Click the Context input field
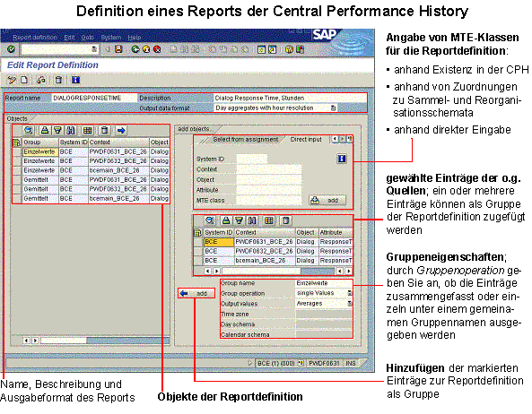 coord(269,169)
